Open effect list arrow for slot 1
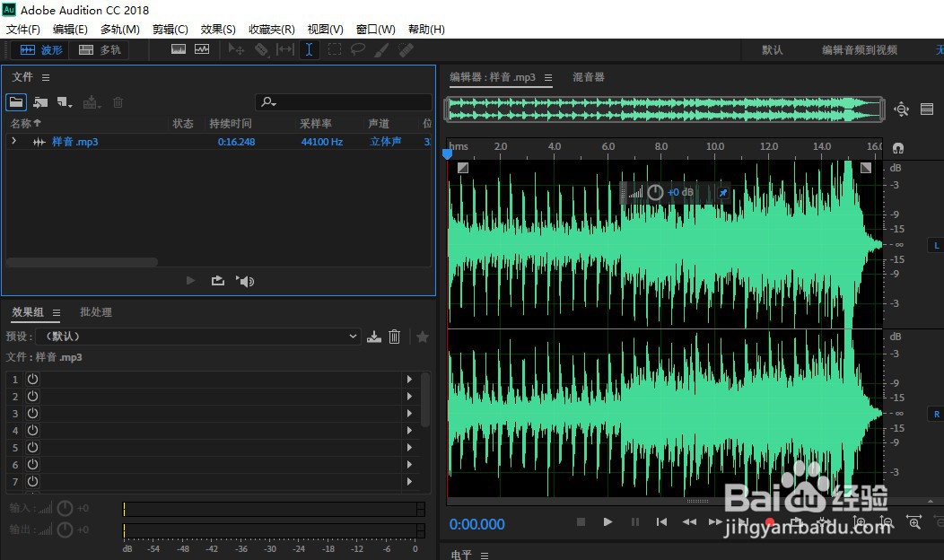Viewport: 944px width, 560px height. [409, 379]
